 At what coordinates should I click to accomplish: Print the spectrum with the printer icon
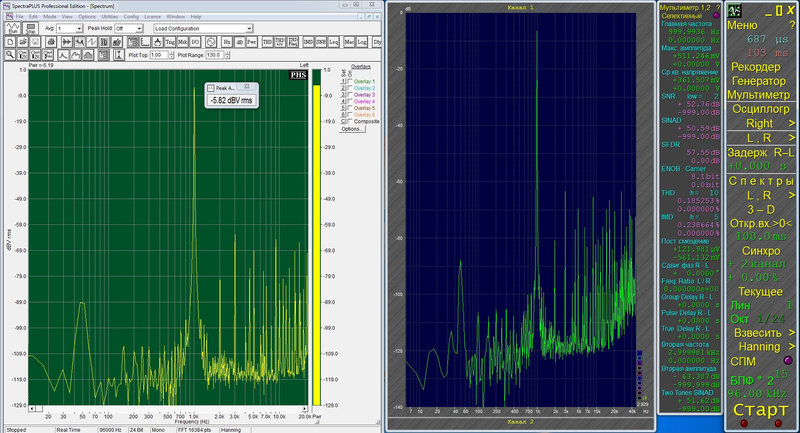51,42
